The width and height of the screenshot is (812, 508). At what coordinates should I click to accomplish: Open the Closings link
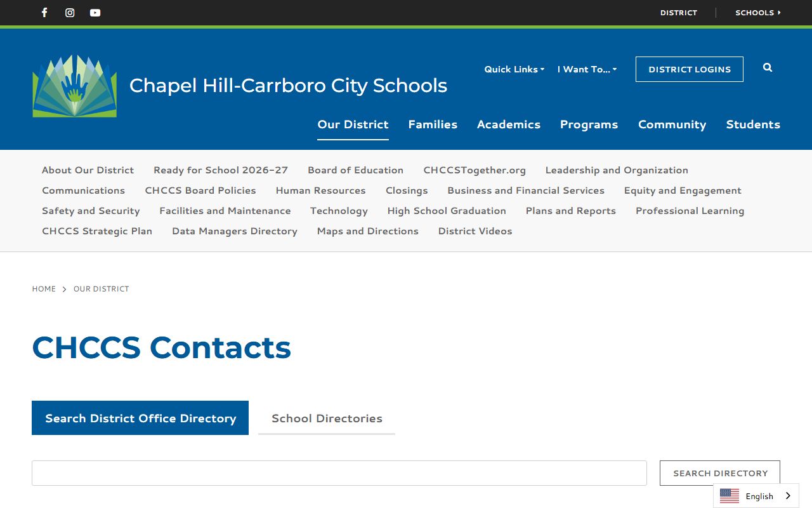407,190
